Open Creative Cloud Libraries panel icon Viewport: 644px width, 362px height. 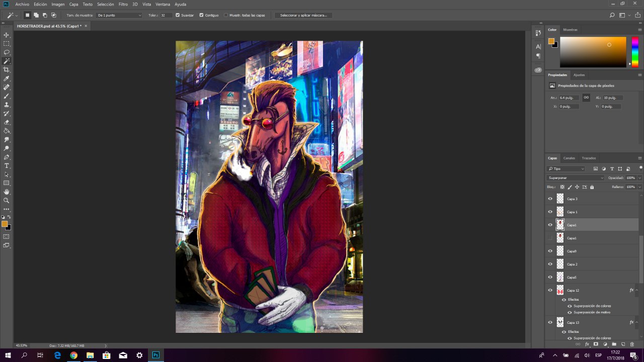[538, 70]
